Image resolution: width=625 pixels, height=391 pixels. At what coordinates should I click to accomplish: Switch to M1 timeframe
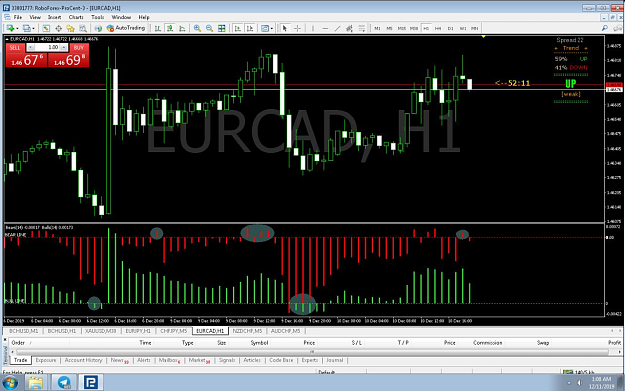[x=377, y=28]
